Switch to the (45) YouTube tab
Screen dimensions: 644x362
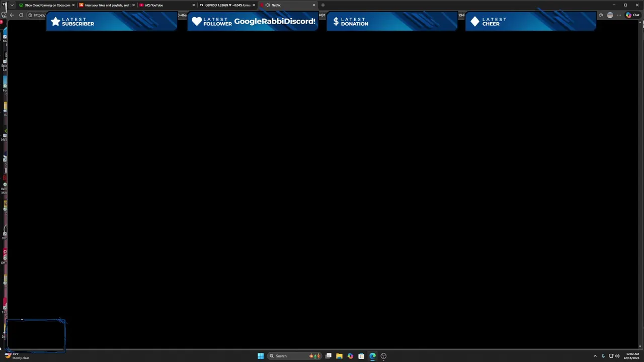[x=167, y=5]
